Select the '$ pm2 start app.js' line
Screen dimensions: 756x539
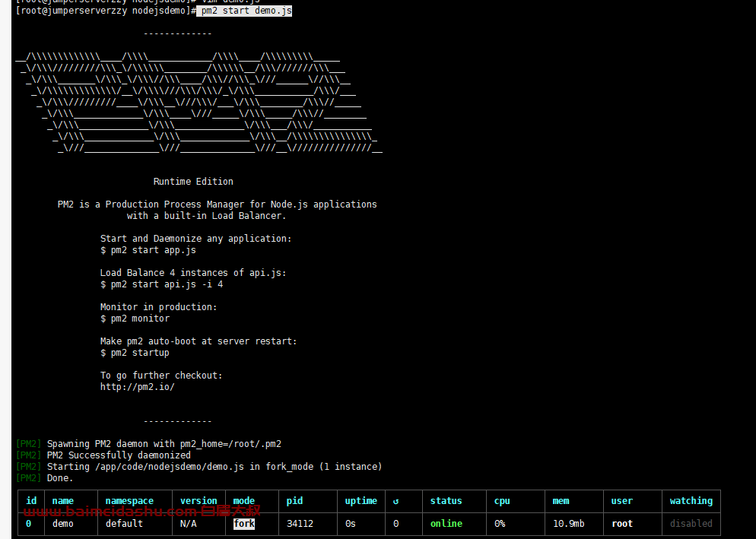click(148, 249)
